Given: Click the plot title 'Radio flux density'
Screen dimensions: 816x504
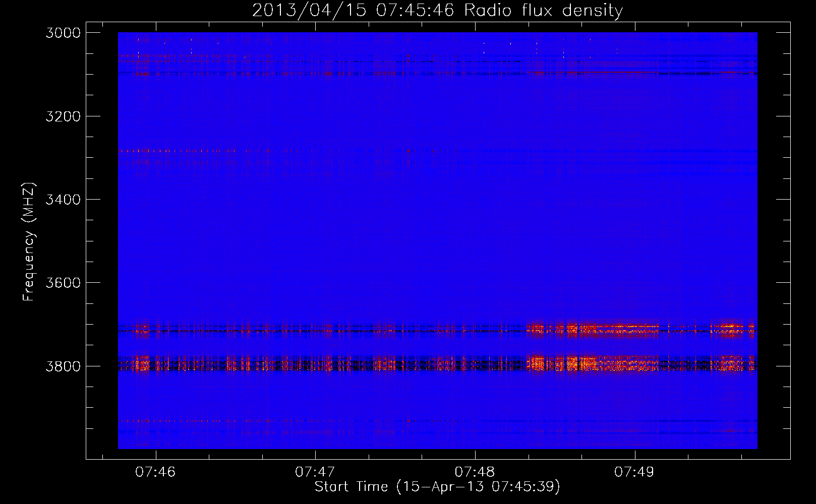Looking at the screenshot, I should (x=544, y=11).
